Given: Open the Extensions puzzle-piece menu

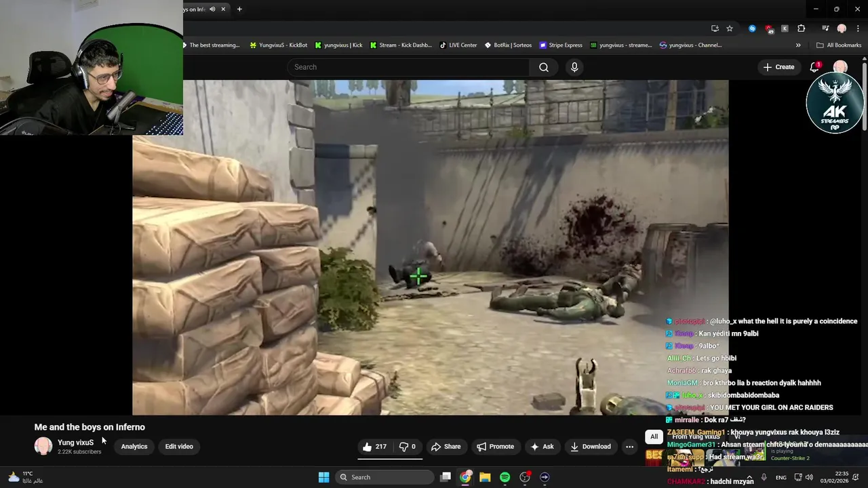Looking at the screenshot, I should (x=802, y=28).
